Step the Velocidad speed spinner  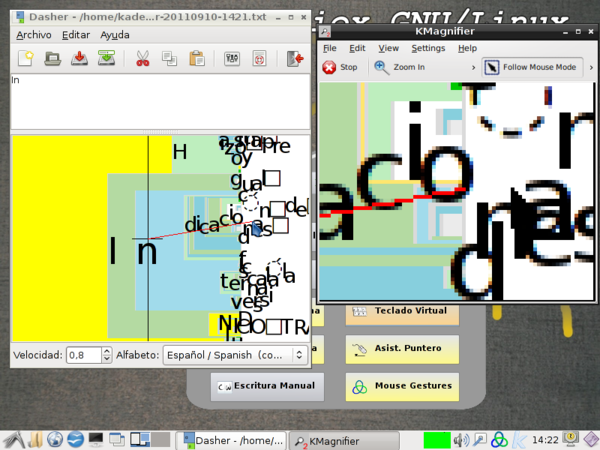point(107,355)
